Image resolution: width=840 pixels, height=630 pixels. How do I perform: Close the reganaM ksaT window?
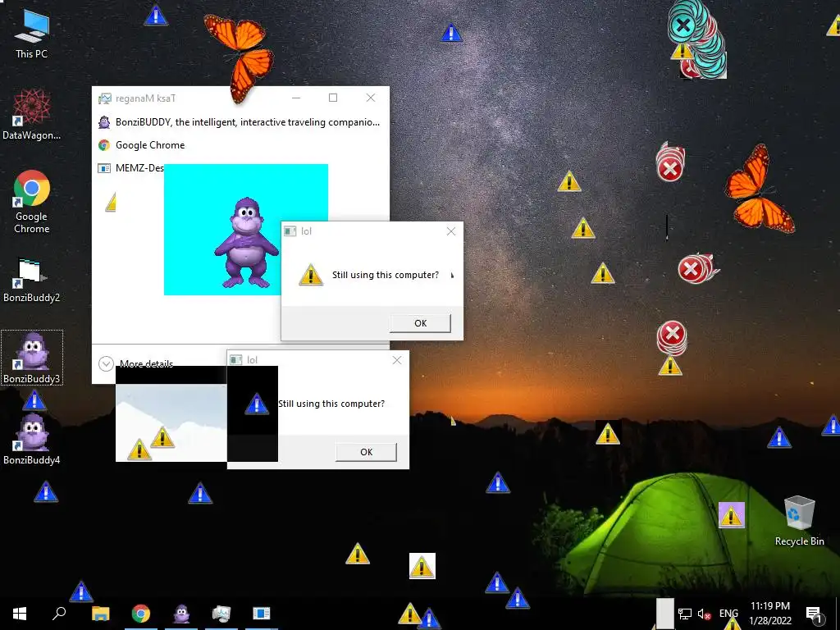pos(370,98)
